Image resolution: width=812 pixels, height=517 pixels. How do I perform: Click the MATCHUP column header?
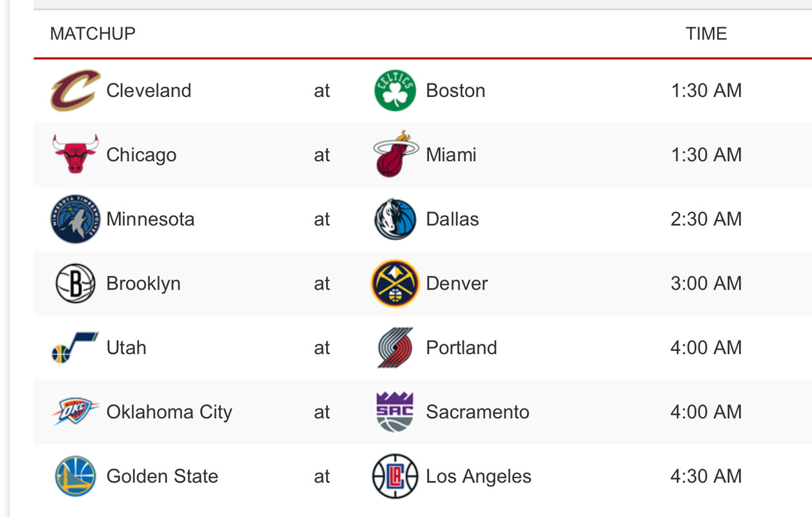tap(93, 34)
